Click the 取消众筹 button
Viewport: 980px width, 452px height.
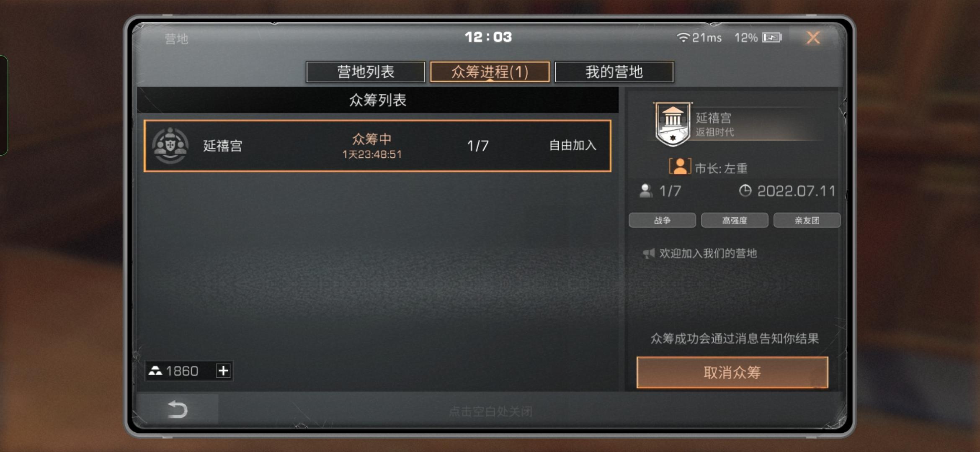click(732, 372)
